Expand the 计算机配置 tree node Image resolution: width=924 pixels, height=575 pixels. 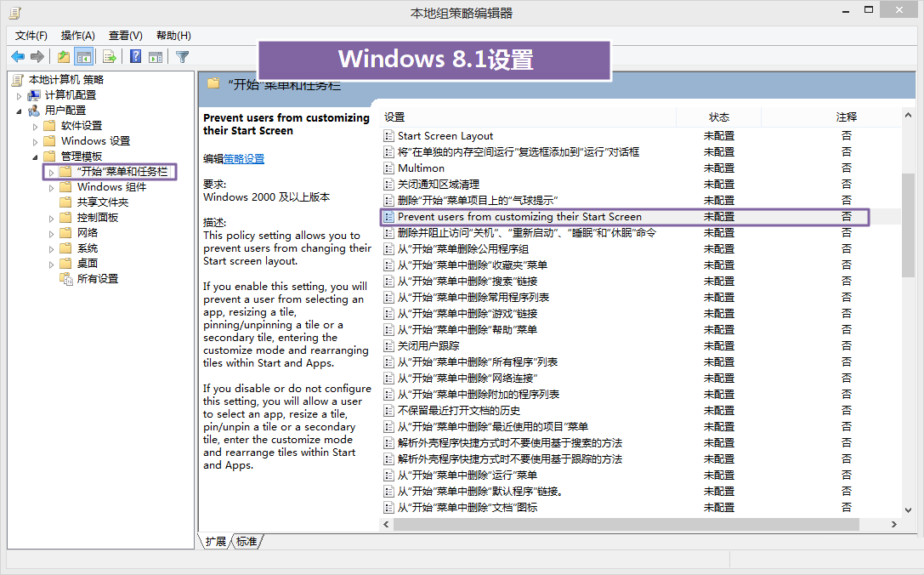(x=19, y=95)
